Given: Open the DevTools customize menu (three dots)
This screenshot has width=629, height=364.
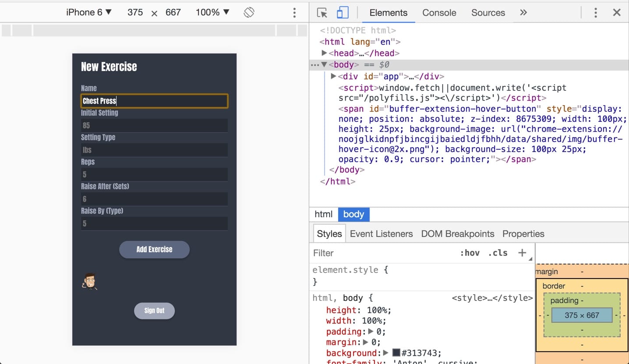Looking at the screenshot, I should click(595, 13).
